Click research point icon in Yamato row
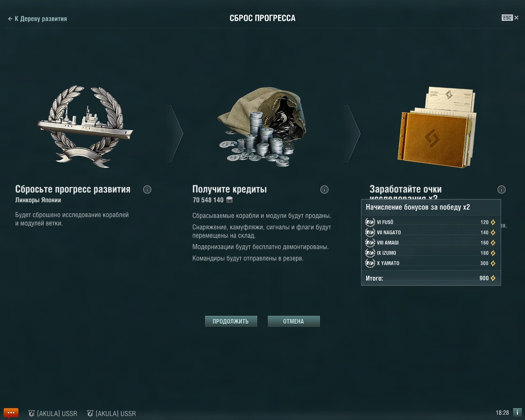This screenshot has height=420, width=525. tap(493, 263)
